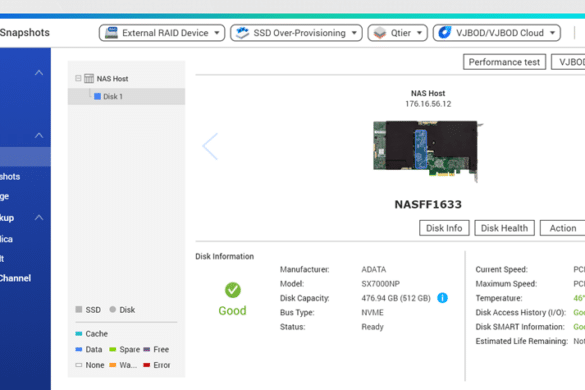Collapse the first sidebar section chevron
585x390 pixels.
tap(39, 73)
